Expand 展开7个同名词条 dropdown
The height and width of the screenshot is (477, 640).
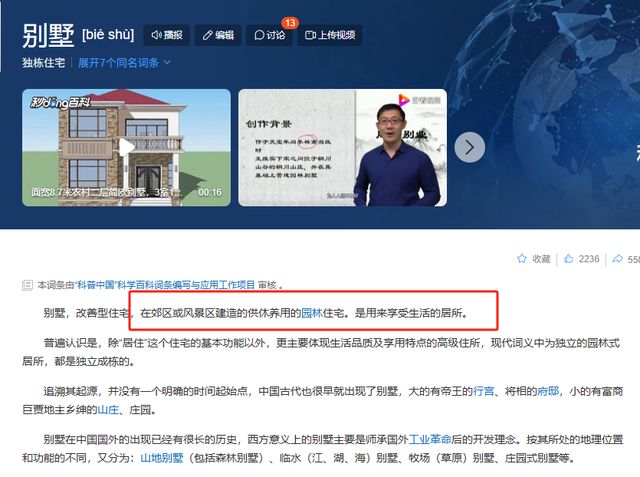124,63
